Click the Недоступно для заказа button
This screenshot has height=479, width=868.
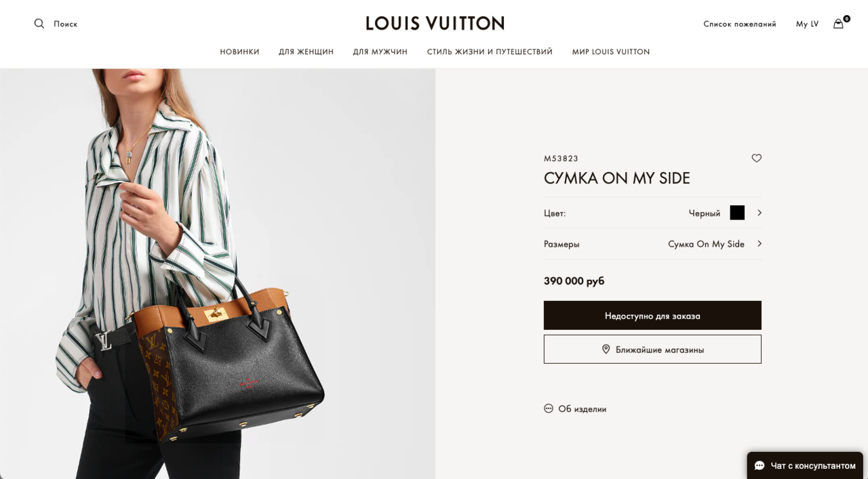[x=652, y=316]
